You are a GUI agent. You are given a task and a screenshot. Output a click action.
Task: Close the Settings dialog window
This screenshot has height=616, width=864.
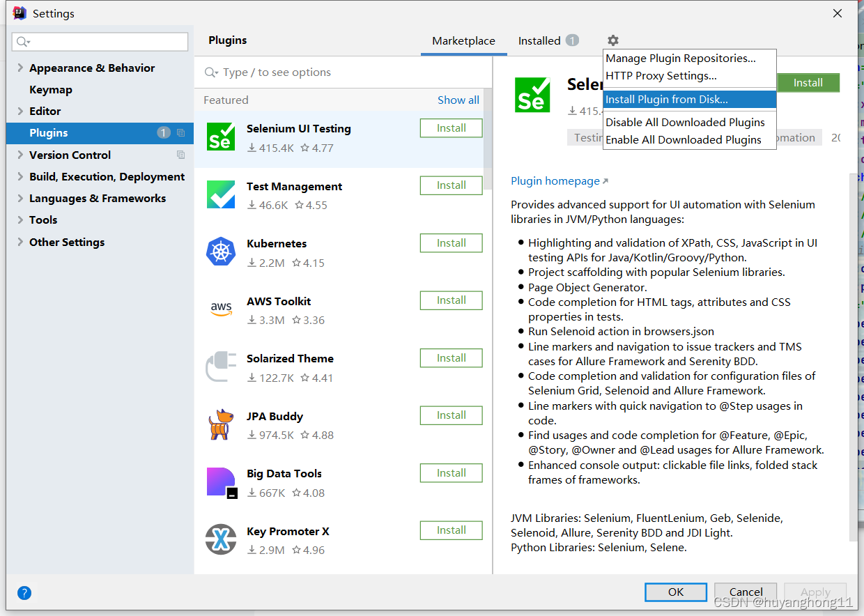click(x=837, y=13)
